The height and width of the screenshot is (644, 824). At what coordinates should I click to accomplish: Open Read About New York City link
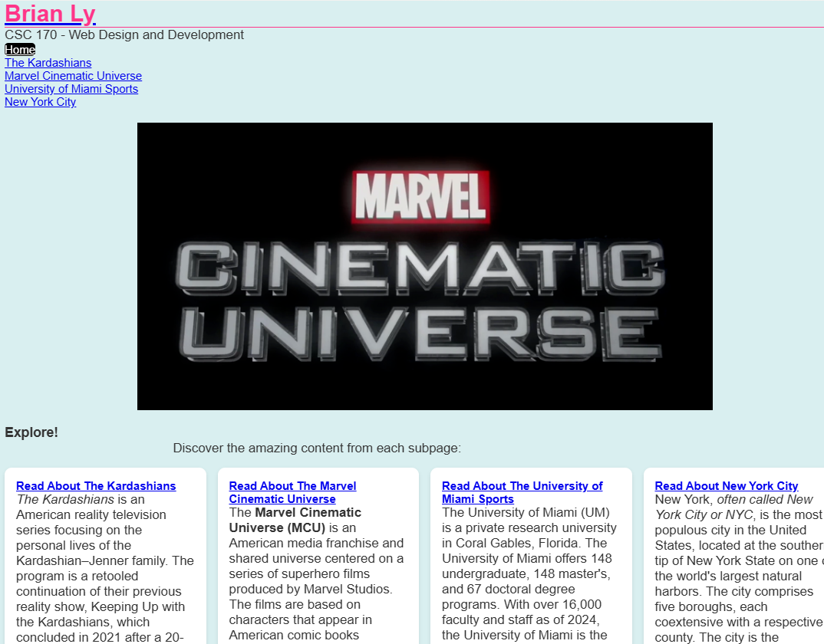[x=727, y=486]
